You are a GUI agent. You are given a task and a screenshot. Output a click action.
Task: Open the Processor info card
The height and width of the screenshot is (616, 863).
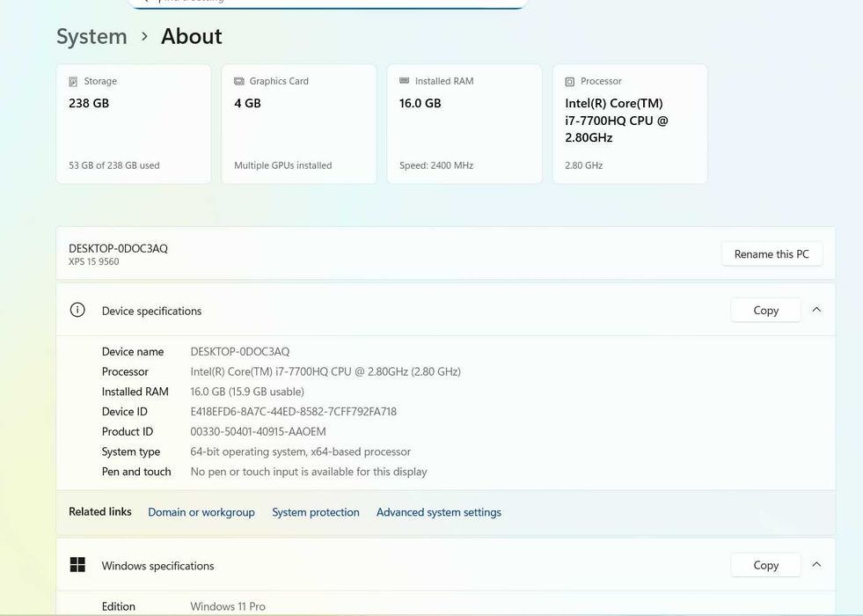pos(630,124)
